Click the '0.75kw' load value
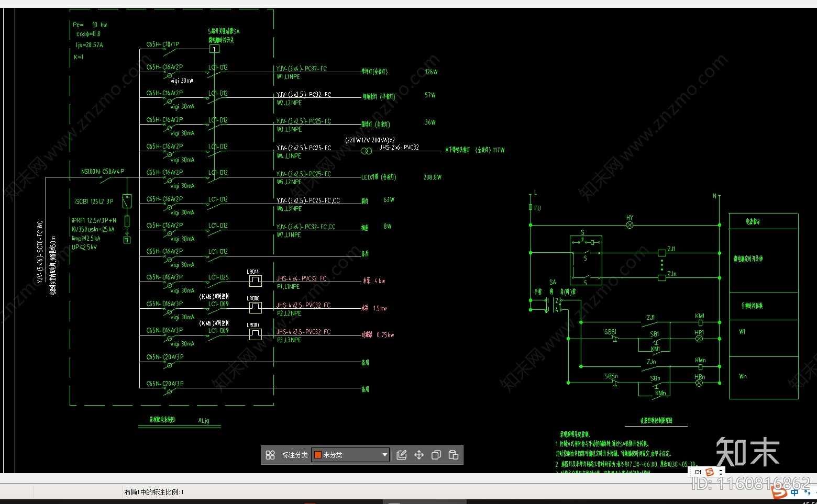The image size is (817, 504). (x=385, y=335)
